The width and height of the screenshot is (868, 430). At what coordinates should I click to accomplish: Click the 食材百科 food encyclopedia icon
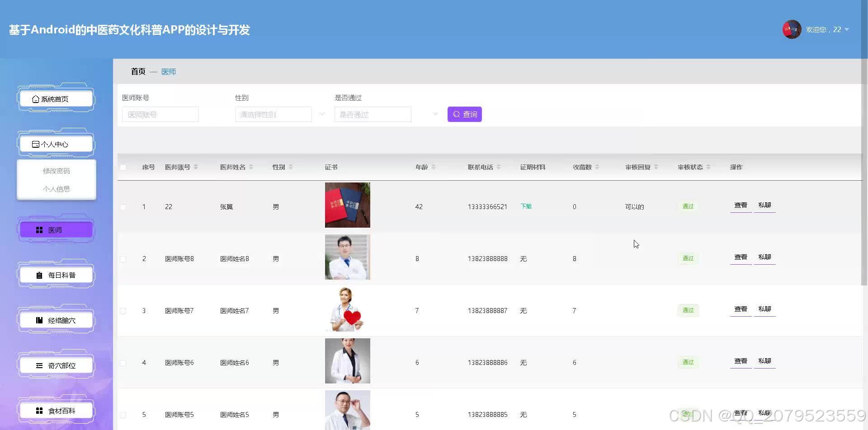(39, 410)
